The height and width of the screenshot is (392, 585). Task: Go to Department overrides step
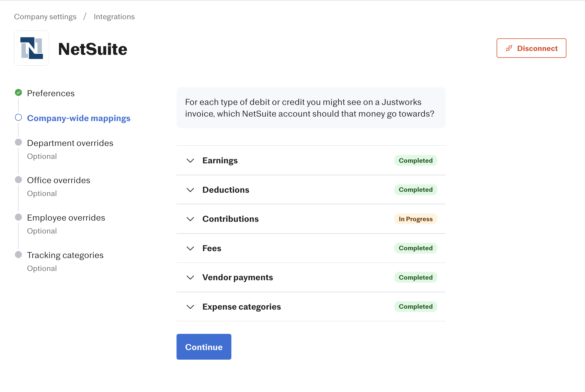70,143
